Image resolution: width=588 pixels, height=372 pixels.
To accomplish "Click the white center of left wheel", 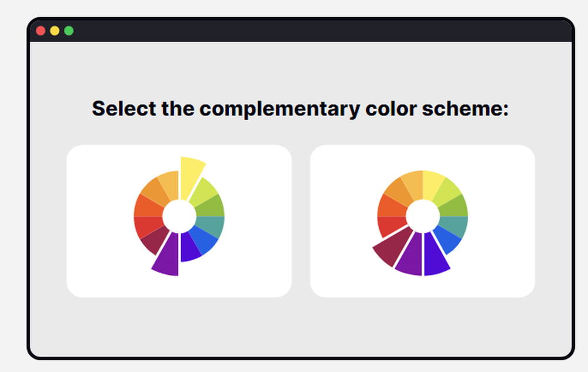I will click(x=179, y=217).
